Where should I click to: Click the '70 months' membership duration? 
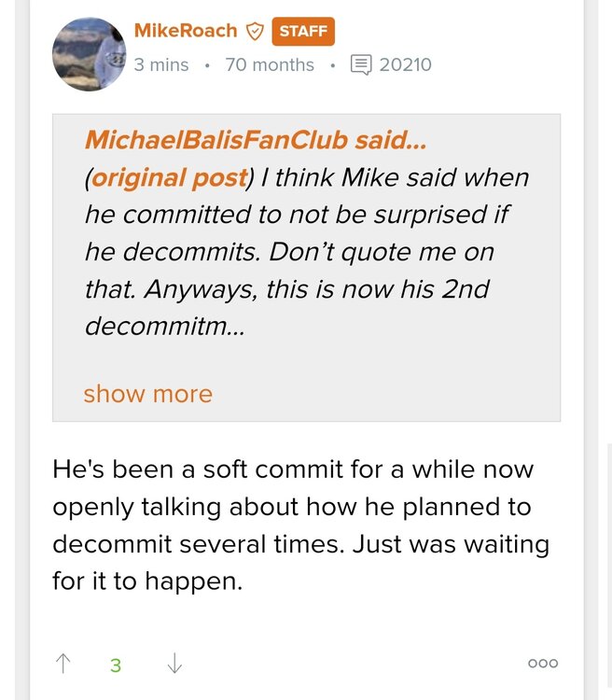pos(270,64)
